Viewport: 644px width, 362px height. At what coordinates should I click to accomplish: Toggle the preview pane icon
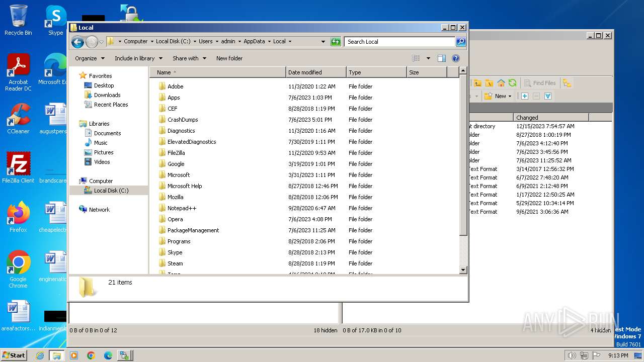(x=442, y=58)
